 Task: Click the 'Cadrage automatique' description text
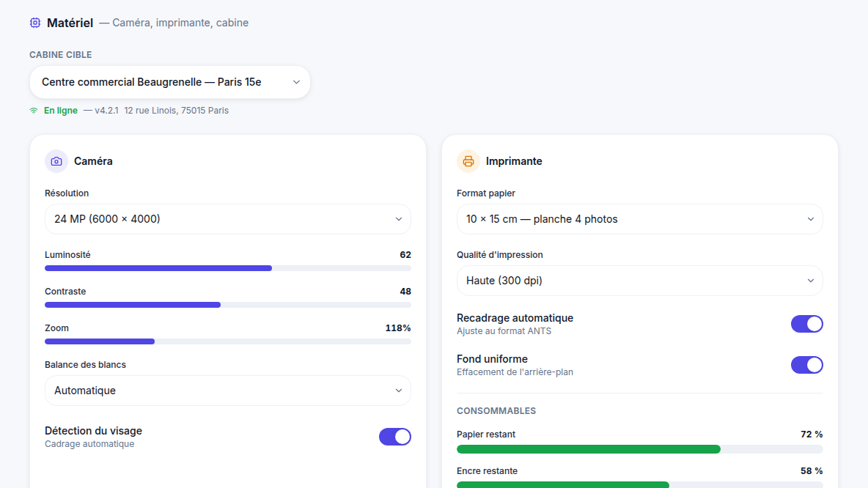[x=89, y=444]
